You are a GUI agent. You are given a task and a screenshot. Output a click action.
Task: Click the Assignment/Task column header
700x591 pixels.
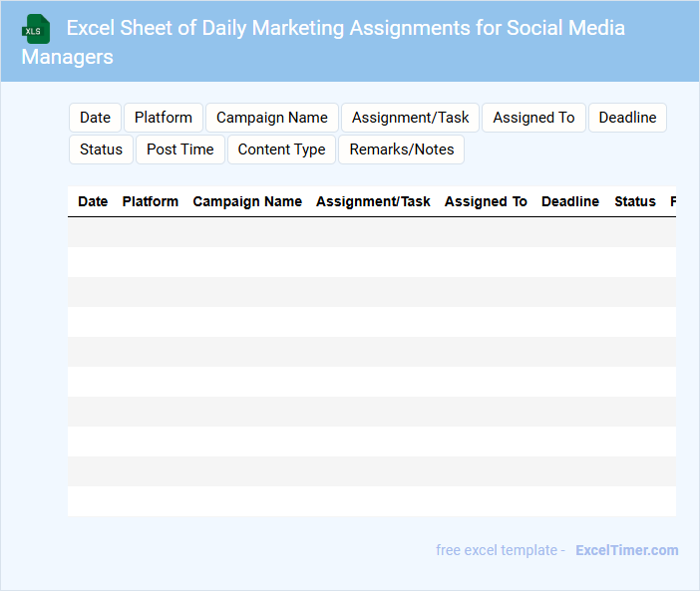373,201
